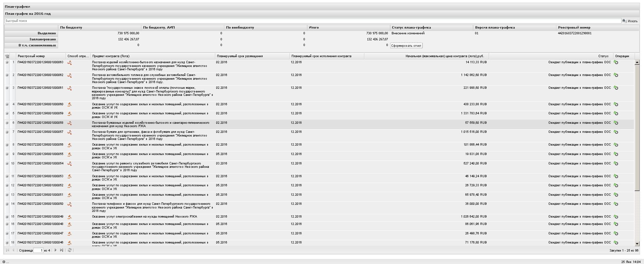Screen dimensions: 644x264
Task: Open operations icon for row ending 0054
Action: tap(616, 163)
